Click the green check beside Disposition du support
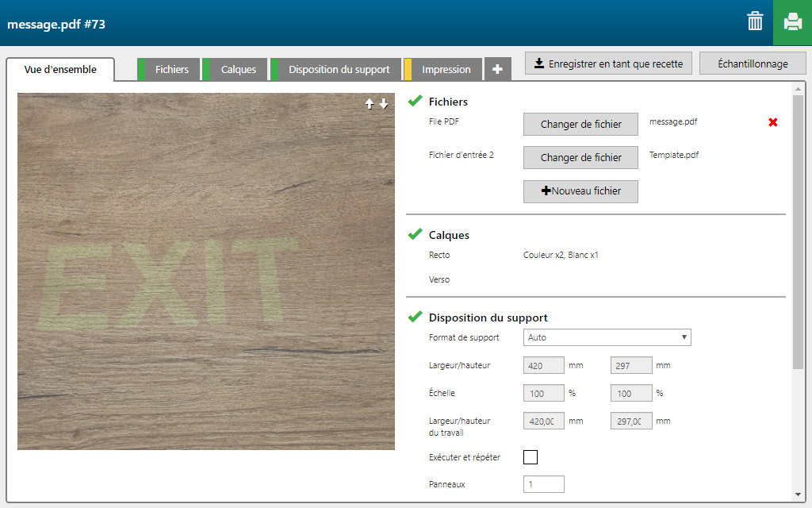This screenshot has width=812, height=508. pyautogui.click(x=415, y=317)
